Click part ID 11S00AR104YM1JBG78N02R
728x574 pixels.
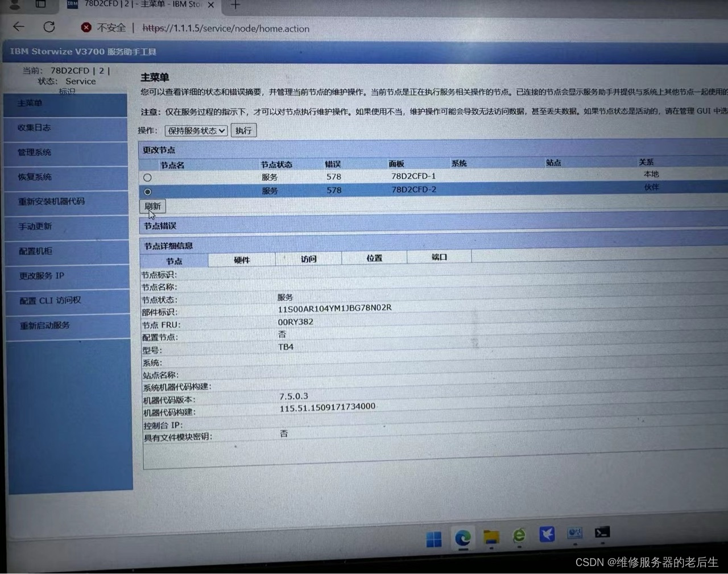[334, 308]
